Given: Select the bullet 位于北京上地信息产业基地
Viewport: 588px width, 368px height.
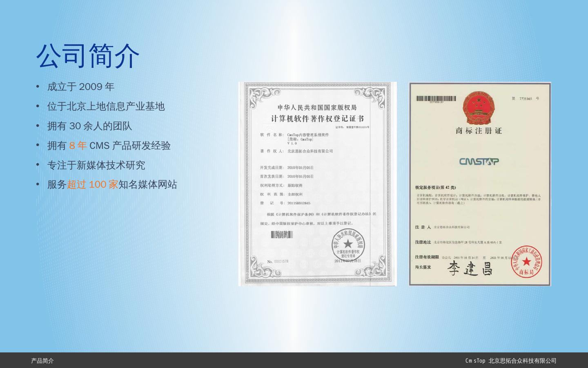Looking at the screenshot, I should [x=106, y=106].
